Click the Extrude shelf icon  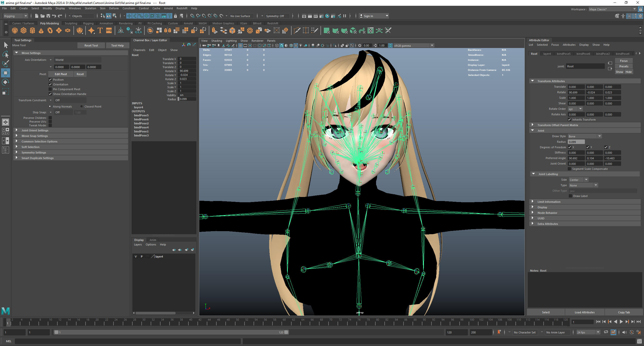point(215,31)
